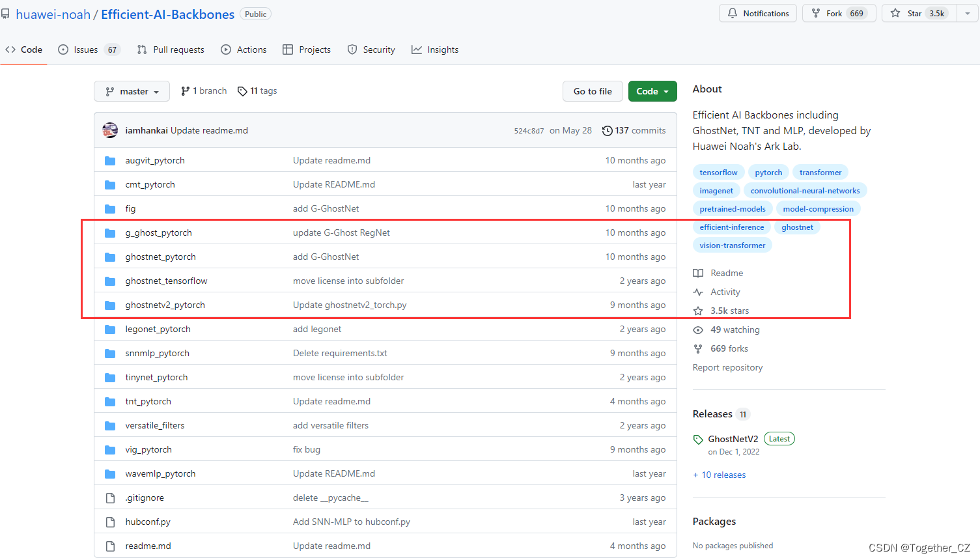Open the Projects tab
Viewport: 980px width, 560px height.
click(x=307, y=50)
